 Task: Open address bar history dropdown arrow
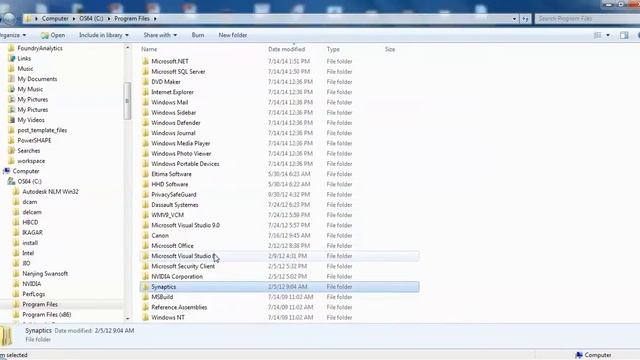[514, 19]
